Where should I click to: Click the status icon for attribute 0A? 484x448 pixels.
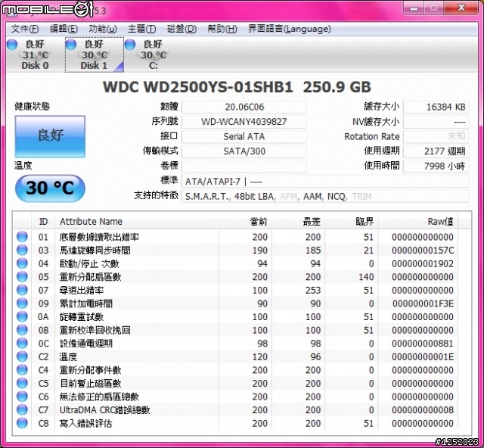[x=22, y=316]
